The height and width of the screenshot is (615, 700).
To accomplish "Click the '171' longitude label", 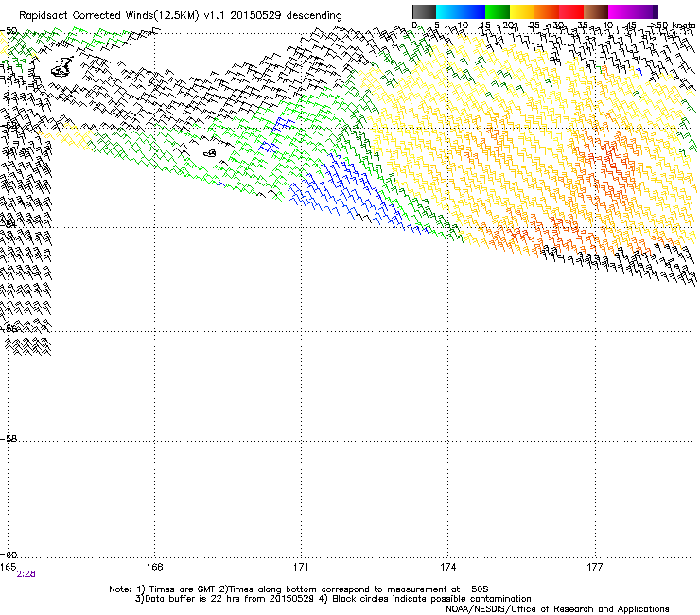I will 301,567.
